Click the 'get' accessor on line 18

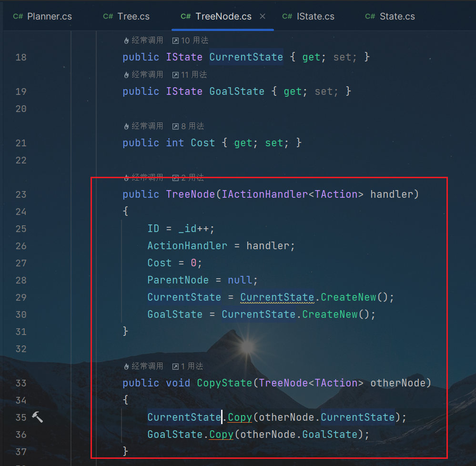point(311,57)
